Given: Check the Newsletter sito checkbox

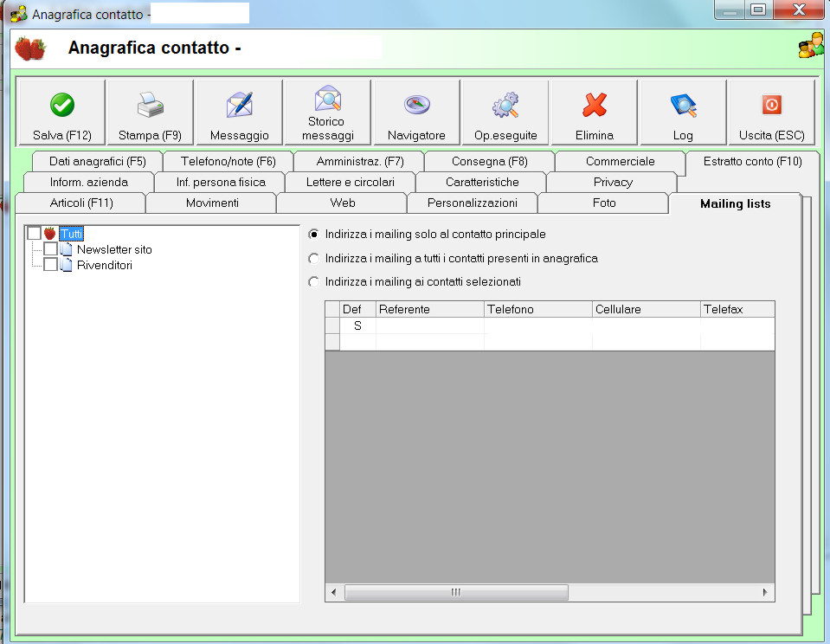Looking at the screenshot, I should click(x=51, y=249).
